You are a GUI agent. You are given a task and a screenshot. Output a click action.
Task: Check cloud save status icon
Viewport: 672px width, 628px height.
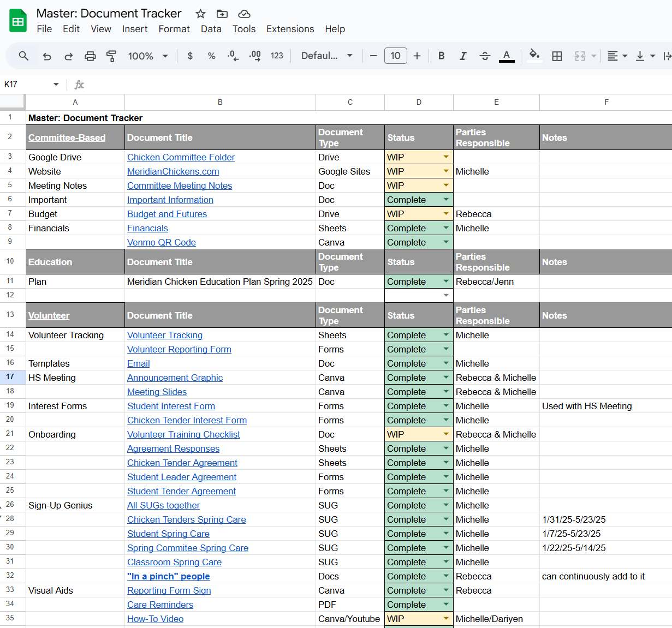coord(245,14)
